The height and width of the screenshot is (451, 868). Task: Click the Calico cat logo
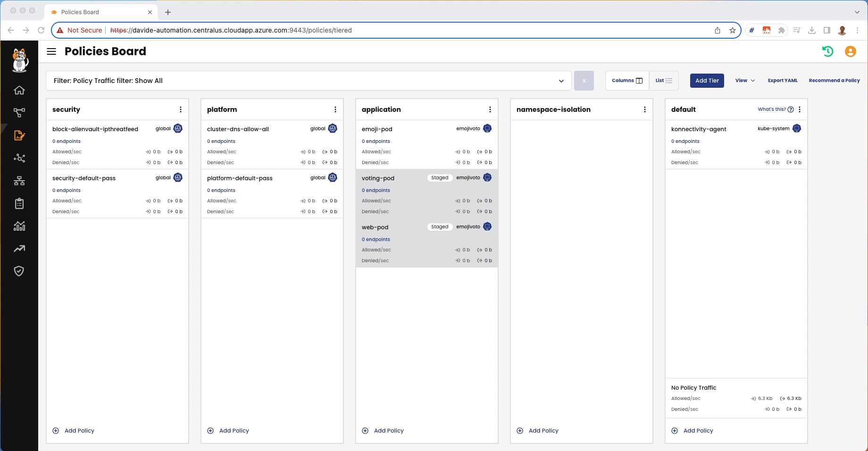(19, 60)
